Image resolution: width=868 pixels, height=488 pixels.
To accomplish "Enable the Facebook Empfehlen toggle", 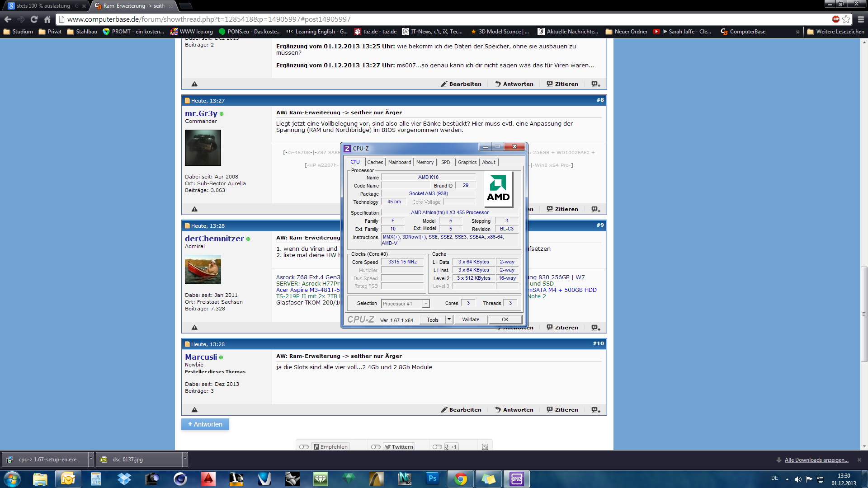I will coord(304,447).
